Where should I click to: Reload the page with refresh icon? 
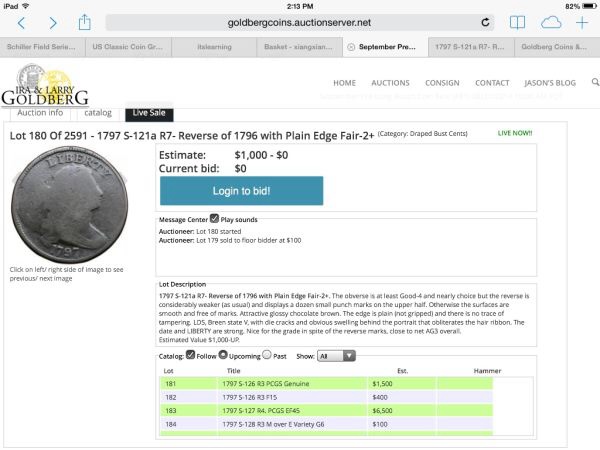click(x=485, y=23)
